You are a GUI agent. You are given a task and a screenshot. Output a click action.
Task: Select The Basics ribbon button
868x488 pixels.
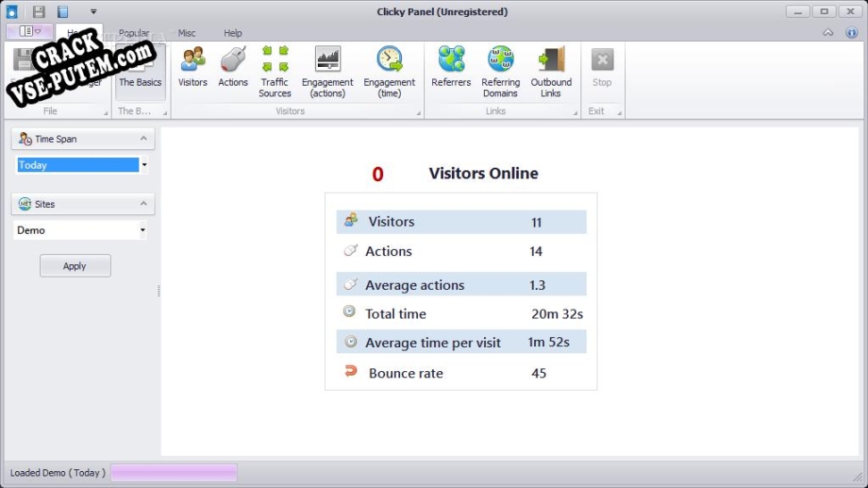click(x=140, y=72)
